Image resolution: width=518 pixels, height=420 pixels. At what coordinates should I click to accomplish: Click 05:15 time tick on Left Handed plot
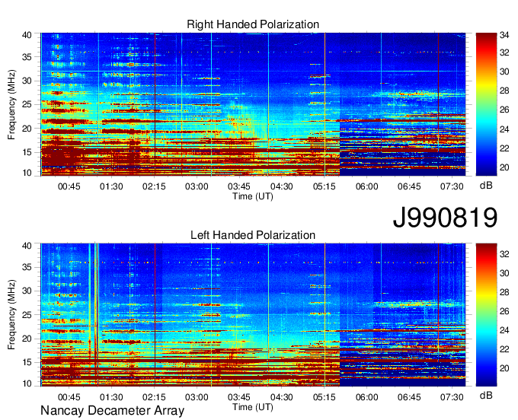tap(324, 397)
